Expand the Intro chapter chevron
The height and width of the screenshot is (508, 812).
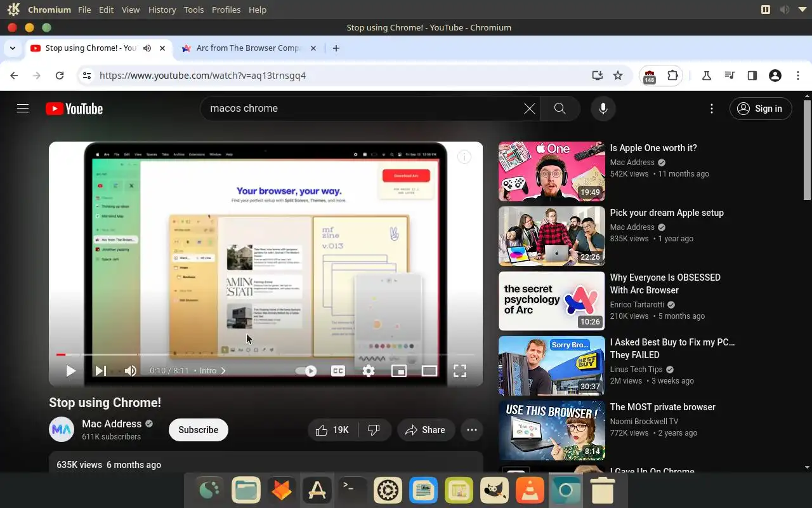223,371
